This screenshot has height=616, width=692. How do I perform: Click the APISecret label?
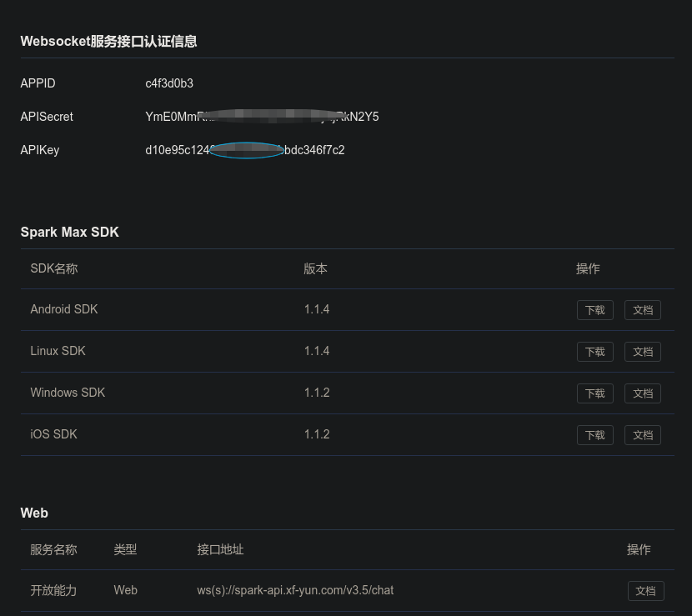tap(47, 117)
